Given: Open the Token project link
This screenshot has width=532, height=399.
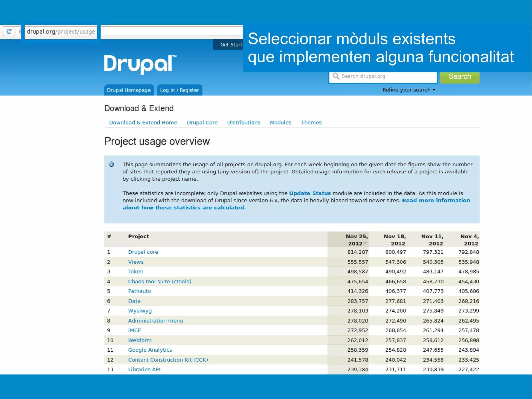Looking at the screenshot, I should pos(136,271).
